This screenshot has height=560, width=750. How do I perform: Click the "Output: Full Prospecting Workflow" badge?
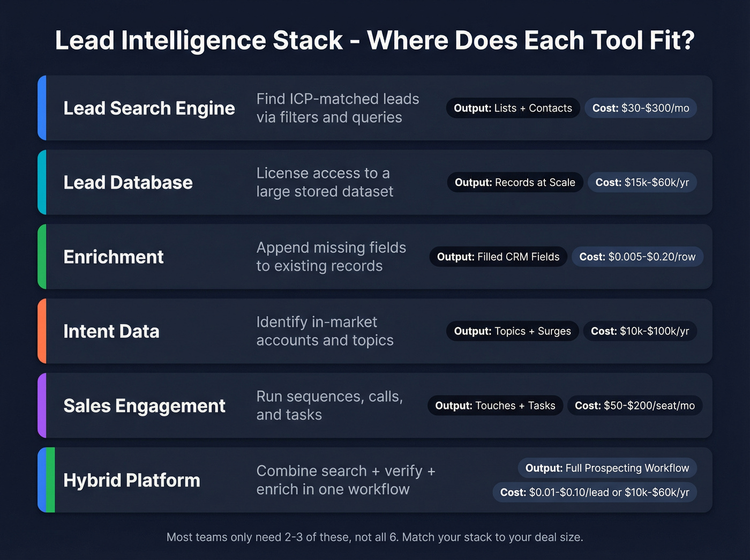click(x=607, y=468)
